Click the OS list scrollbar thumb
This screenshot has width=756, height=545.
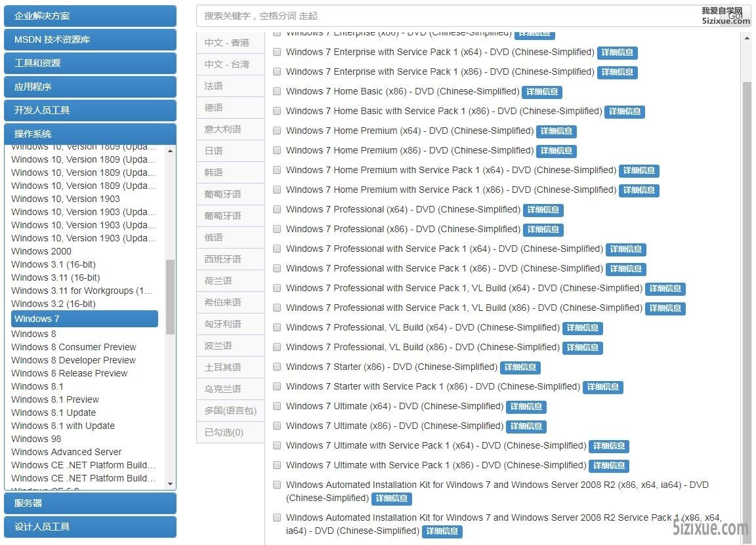coord(170,297)
